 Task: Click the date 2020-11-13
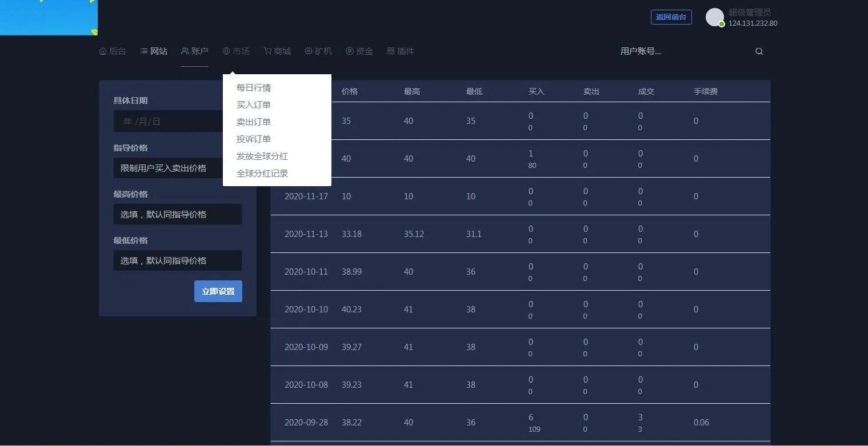[306, 234]
